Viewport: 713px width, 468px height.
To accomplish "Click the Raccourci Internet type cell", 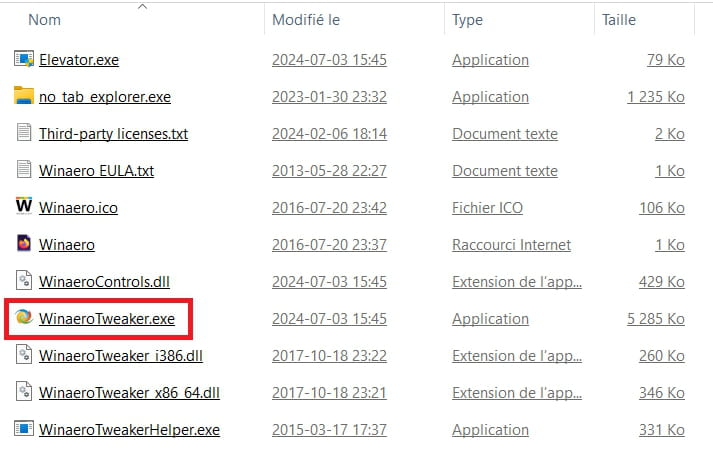I will tap(512, 245).
